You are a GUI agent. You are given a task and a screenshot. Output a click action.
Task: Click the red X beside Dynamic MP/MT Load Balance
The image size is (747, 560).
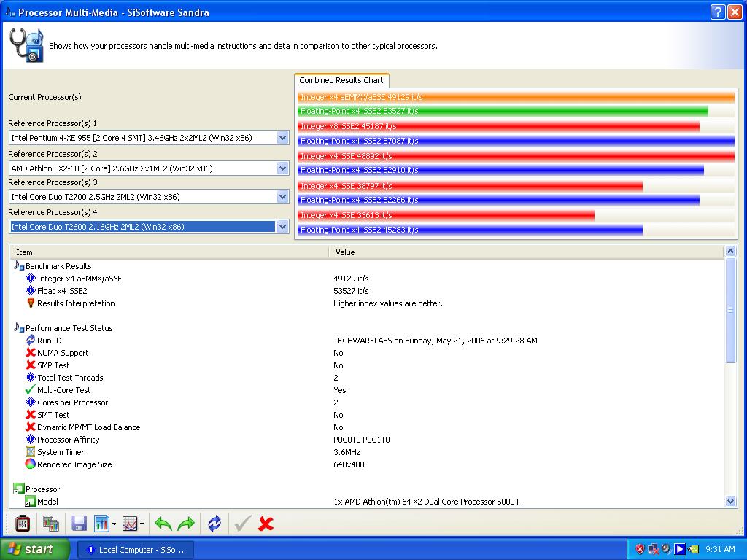tap(31, 427)
